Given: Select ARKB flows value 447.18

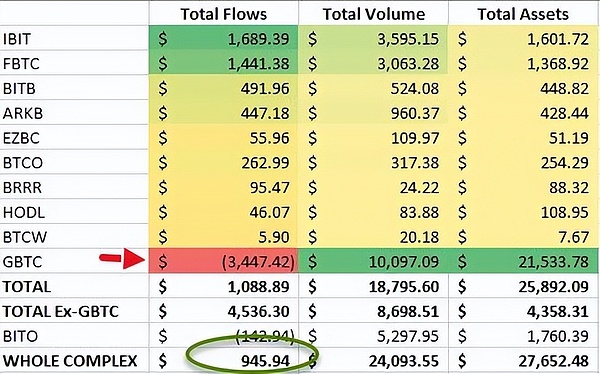Looking at the screenshot, I should (x=265, y=113).
